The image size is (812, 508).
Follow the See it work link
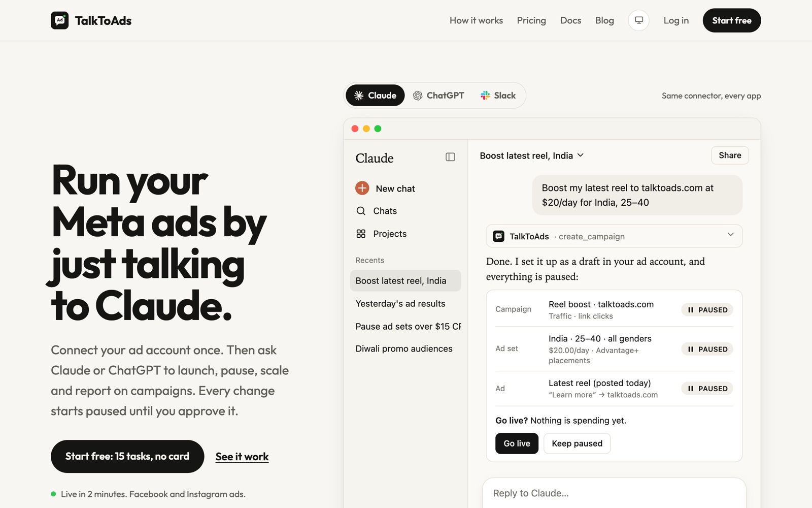tap(242, 457)
